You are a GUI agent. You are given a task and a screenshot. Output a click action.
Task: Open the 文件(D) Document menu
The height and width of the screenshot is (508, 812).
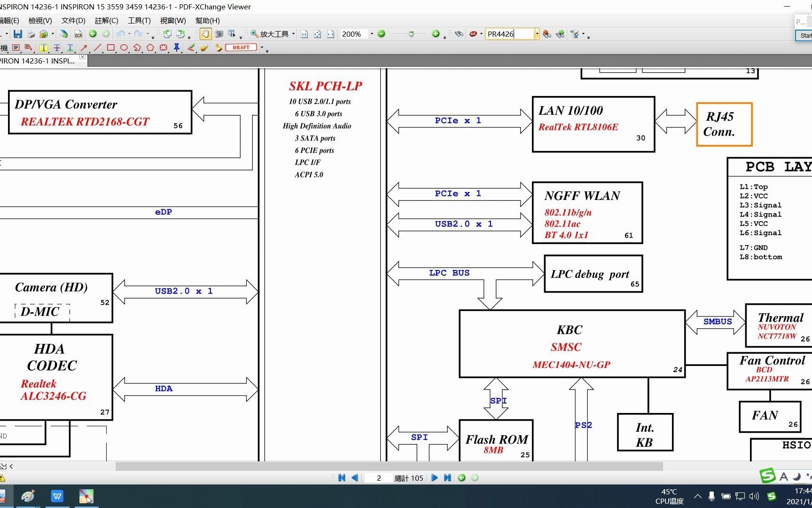coord(73,21)
